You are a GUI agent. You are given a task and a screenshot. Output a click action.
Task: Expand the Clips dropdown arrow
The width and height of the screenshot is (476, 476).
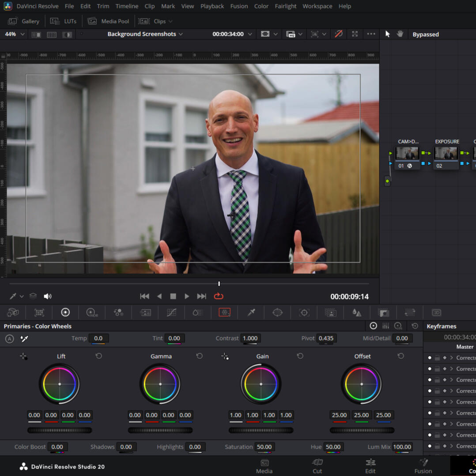[x=170, y=21]
